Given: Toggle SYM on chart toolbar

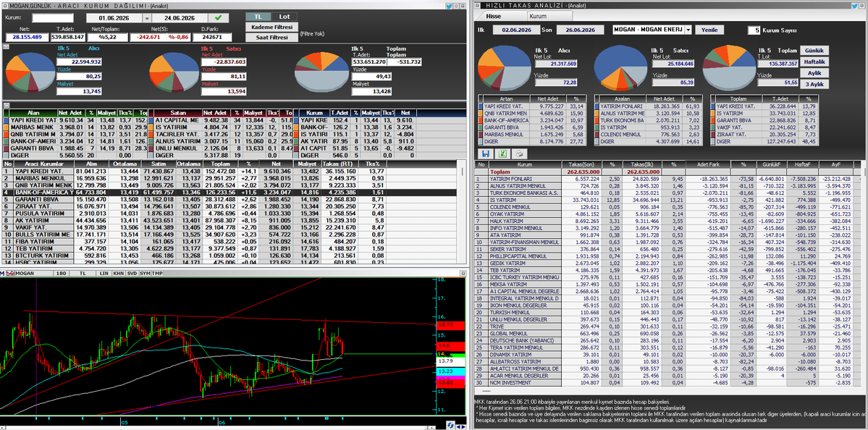Looking at the screenshot, I should click(x=144, y=274).
